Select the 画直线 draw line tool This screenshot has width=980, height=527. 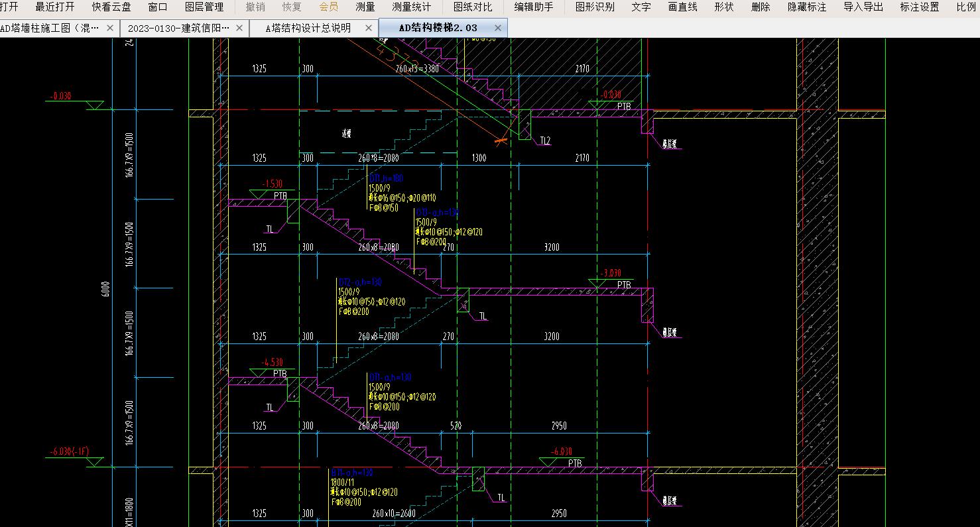tap(683, 7)
